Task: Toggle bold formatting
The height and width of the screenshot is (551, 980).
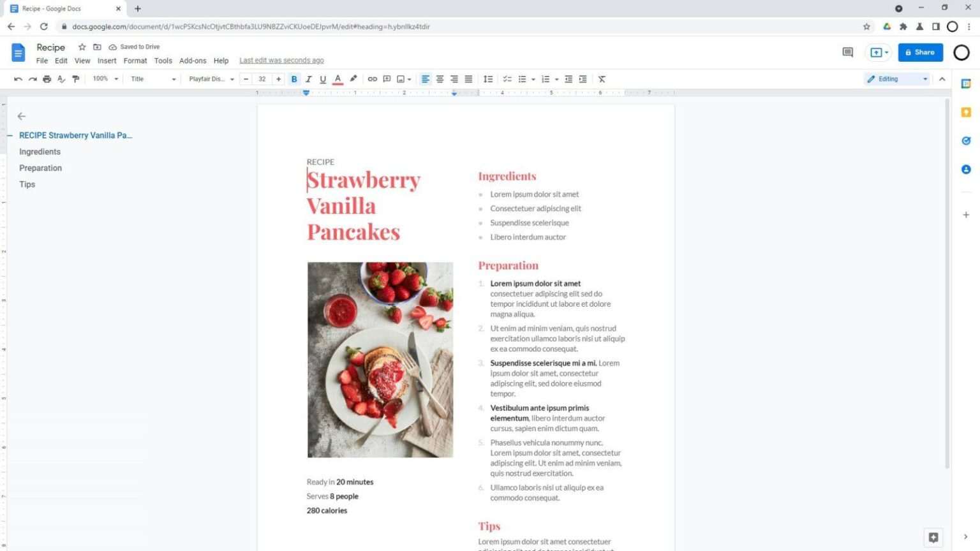Action: pos(293,78)
